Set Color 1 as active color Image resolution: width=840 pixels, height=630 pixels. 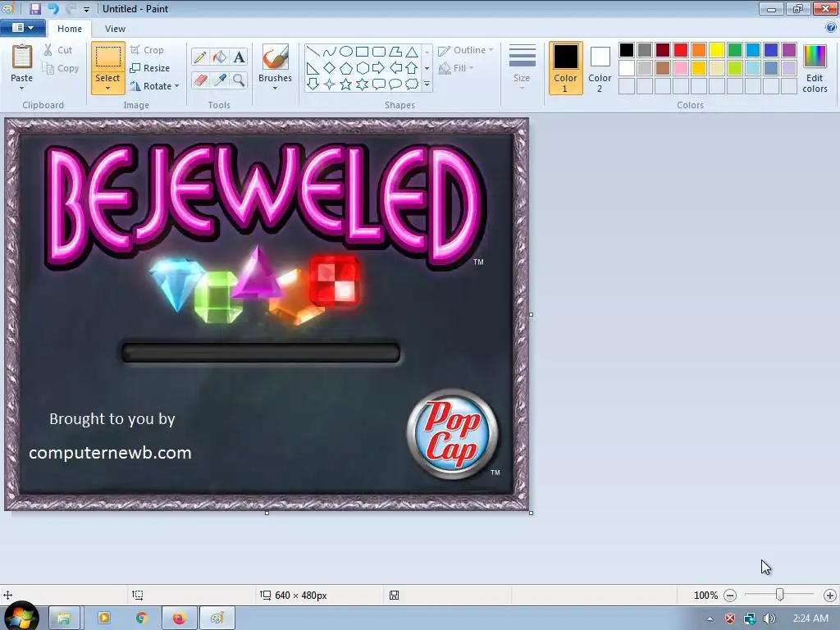tap(566, 69)
